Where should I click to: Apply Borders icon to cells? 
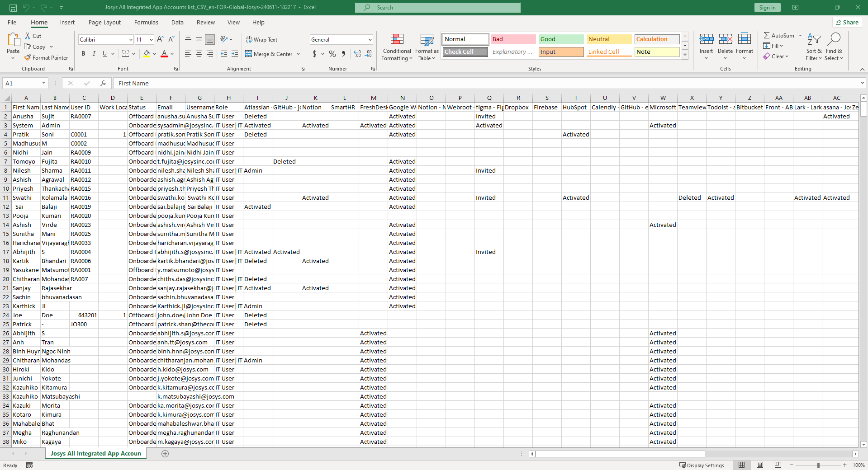point(126,54)
